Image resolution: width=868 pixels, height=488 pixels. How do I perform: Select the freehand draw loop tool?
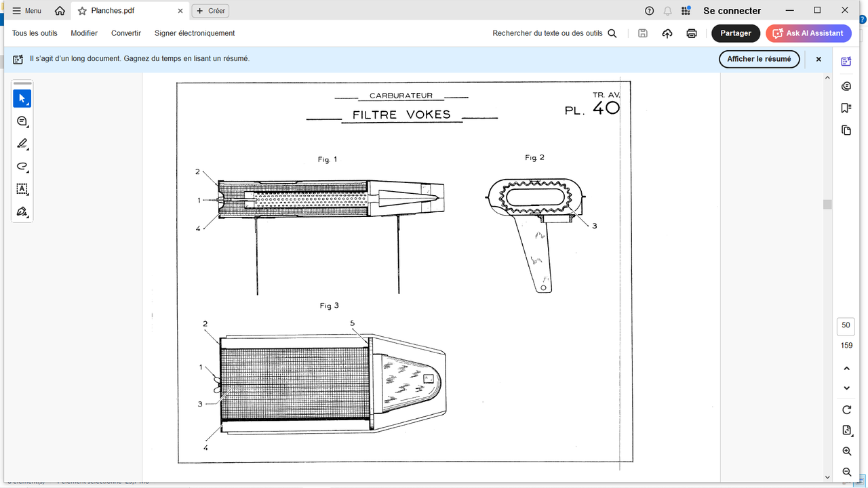tap(22, 166)
